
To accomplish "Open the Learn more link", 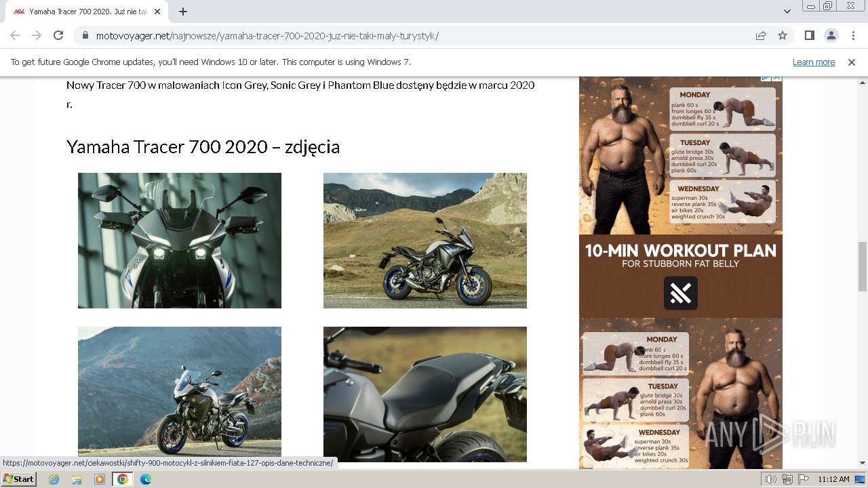I will (814, 62).
